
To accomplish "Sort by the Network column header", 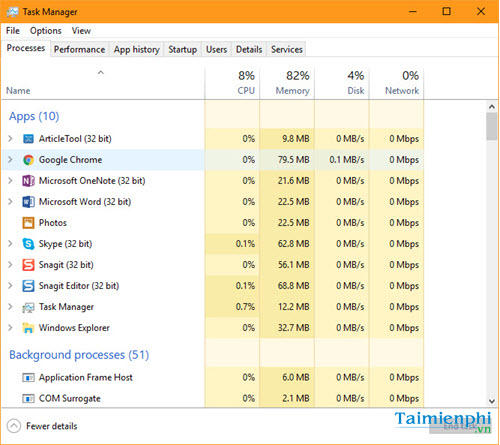I will pos(396,83).
